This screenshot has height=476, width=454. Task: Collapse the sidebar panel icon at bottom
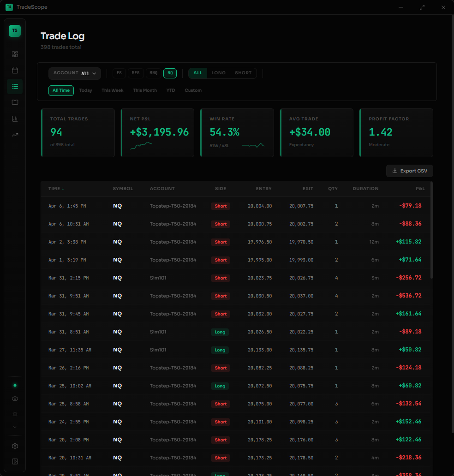tap(15, 461)
